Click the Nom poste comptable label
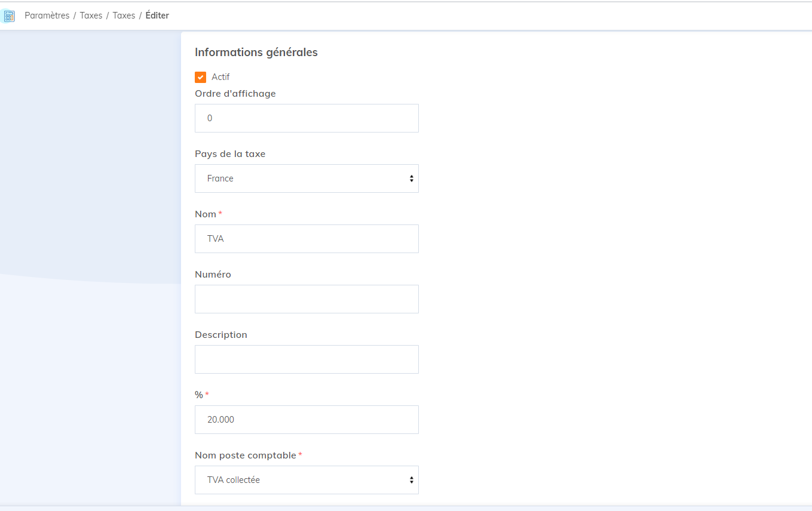The height and width of the screenshot is (511, 812). 245,455
